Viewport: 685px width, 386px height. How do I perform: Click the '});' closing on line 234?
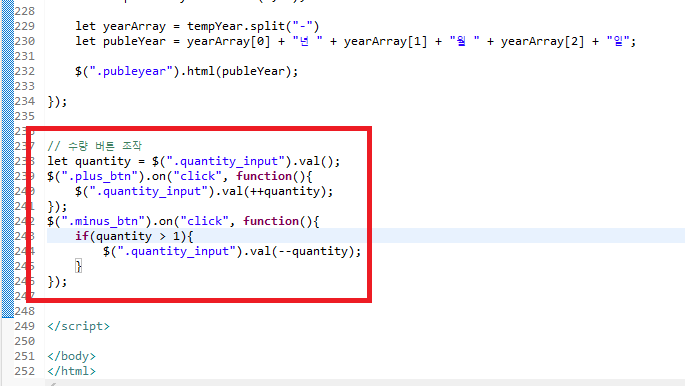[x=57, y=101]
